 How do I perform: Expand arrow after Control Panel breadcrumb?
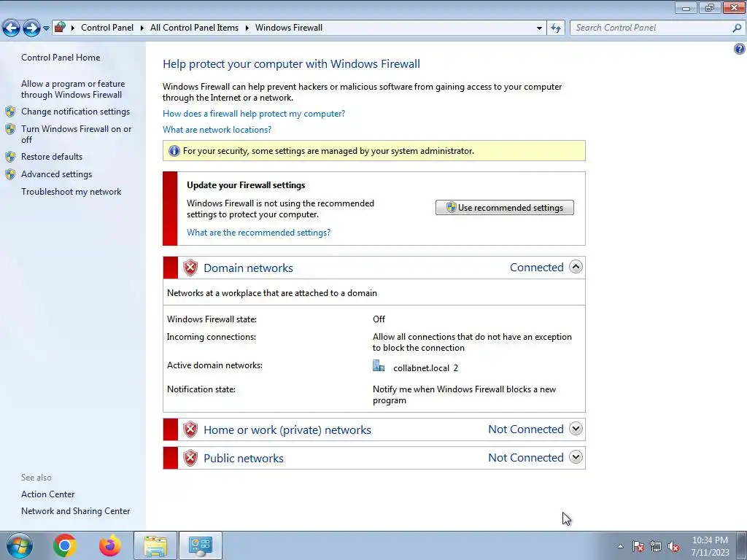142,28
